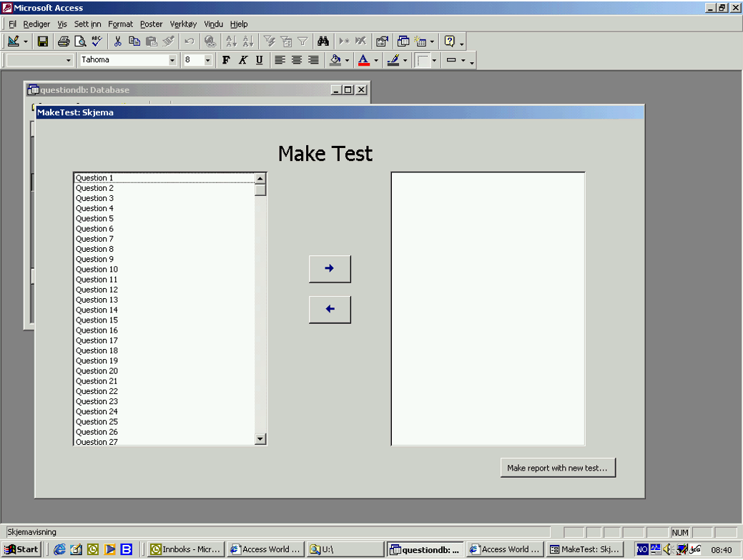743x560 pixels.
Task: Open the Tahoma font name dropdown
Action: [x=172, y=60]
